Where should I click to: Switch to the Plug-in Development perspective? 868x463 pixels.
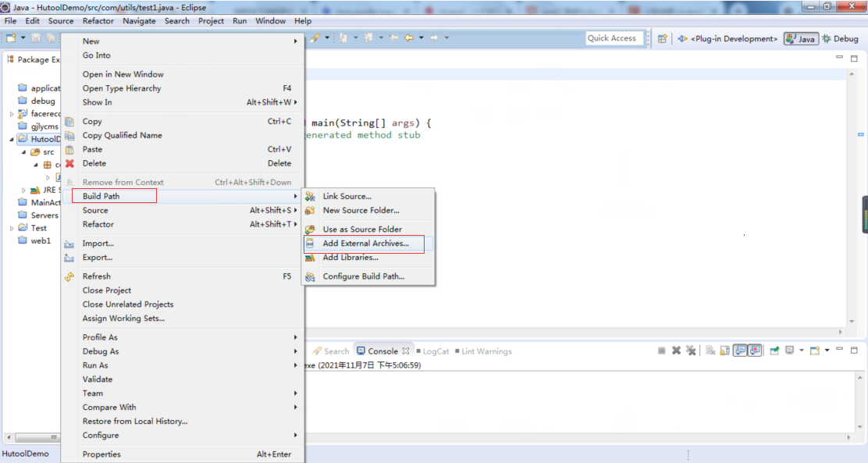(727, 39)
